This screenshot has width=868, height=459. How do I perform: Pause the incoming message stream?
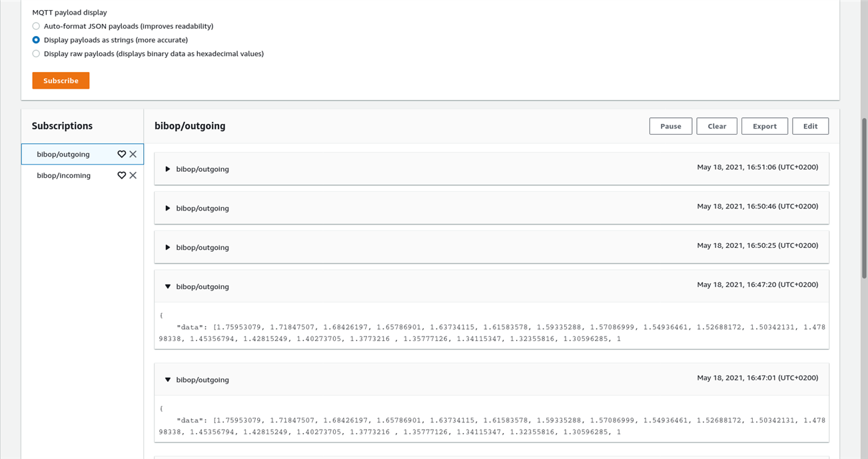coord(671,126)
